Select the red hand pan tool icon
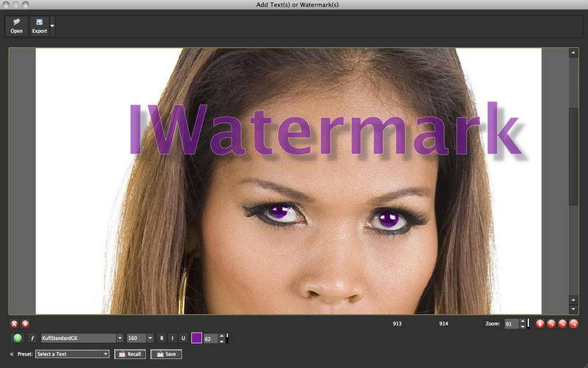The image size is (588, 368). click(540, 323)
